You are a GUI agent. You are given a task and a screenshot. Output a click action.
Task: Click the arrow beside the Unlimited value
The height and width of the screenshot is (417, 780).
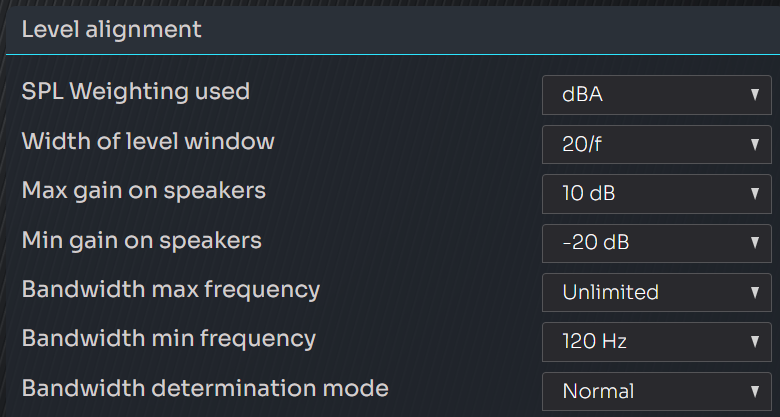click(x=754, y=292)
